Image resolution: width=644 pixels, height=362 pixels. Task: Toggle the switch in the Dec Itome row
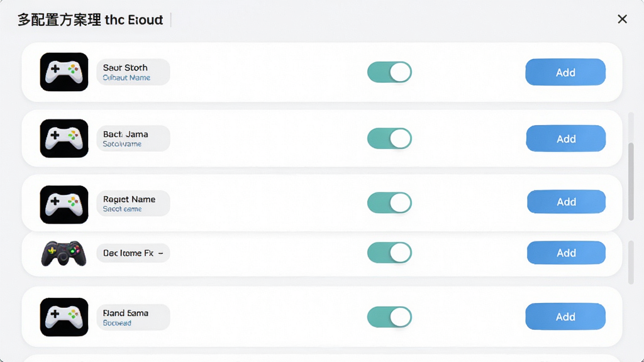click(389, 253)
